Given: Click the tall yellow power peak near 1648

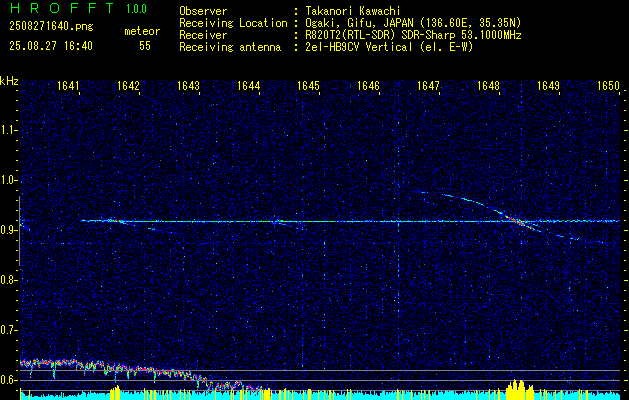Looking at the screenshot, I should coord(519,389).
